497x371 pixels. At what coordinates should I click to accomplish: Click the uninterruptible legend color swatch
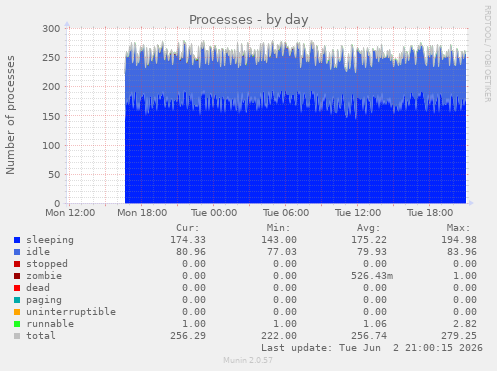point(17,312)
